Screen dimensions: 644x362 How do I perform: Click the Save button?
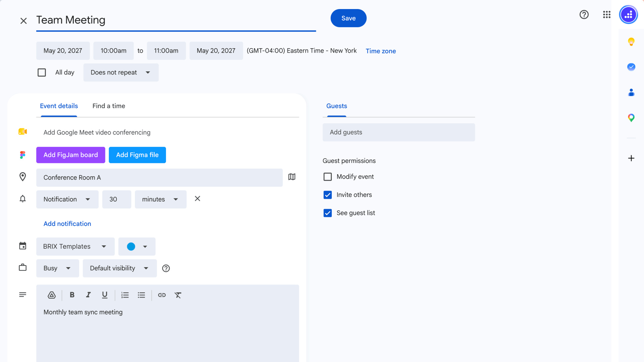click(x=348, y=18)
